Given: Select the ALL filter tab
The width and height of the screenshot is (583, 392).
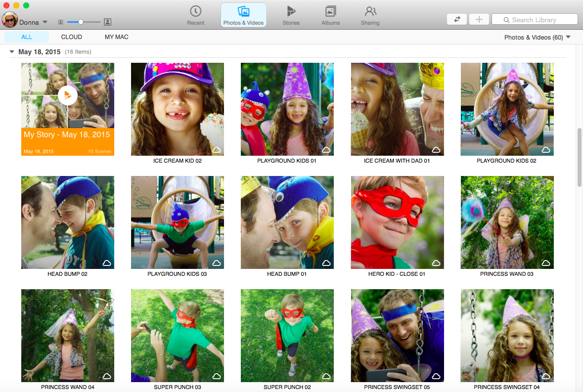Looking at the screenshot, I should [27, 37].
